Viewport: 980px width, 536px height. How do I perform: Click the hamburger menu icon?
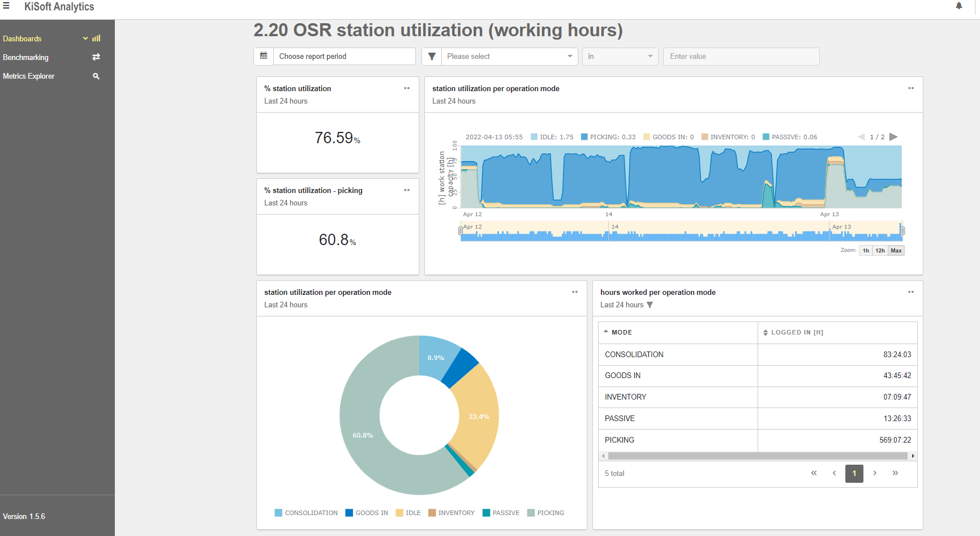[x=6, y=6]
